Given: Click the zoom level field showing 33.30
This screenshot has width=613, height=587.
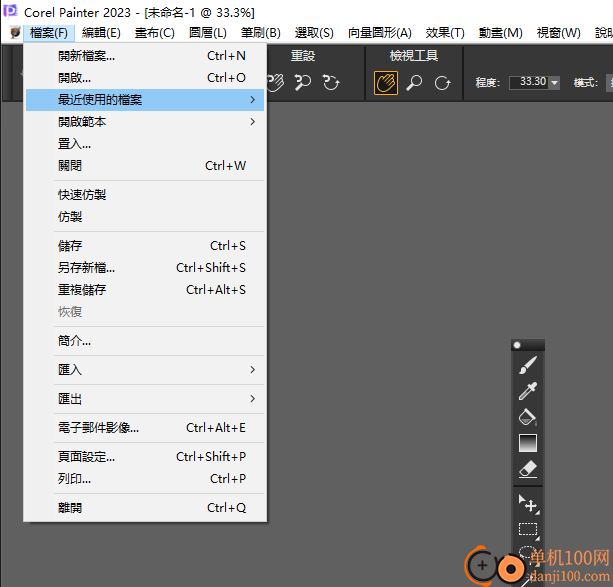Looking at the screenshot, I should click(530, 82).
